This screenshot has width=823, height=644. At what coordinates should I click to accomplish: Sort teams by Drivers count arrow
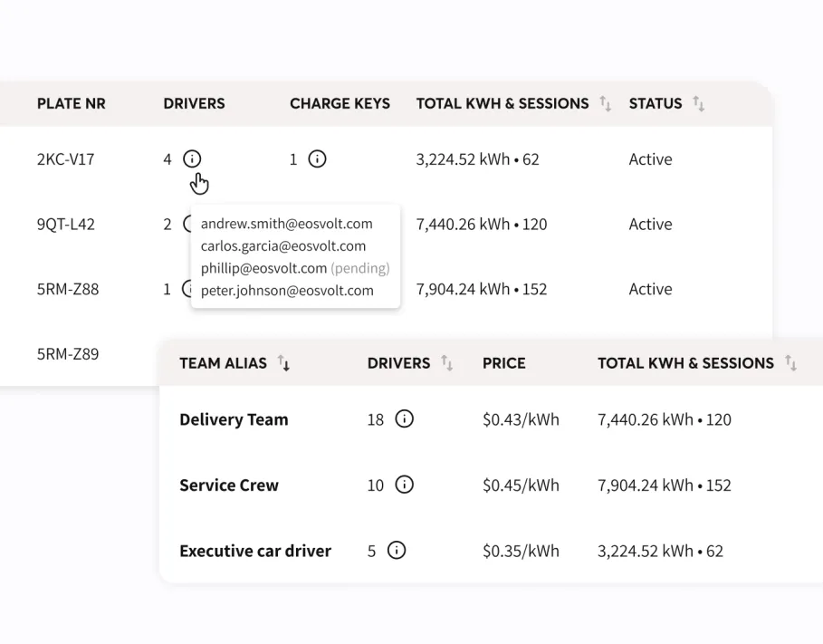(446, 363)
